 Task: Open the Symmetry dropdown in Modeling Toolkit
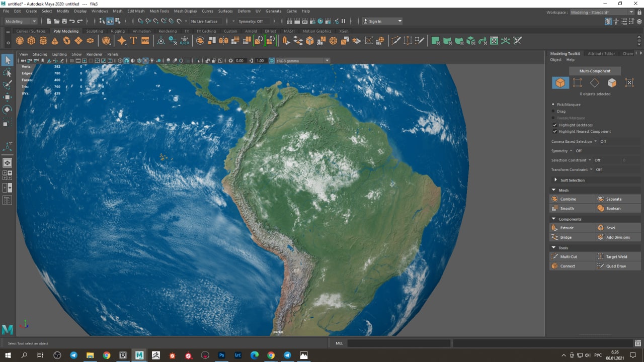(x=571, y=150)
